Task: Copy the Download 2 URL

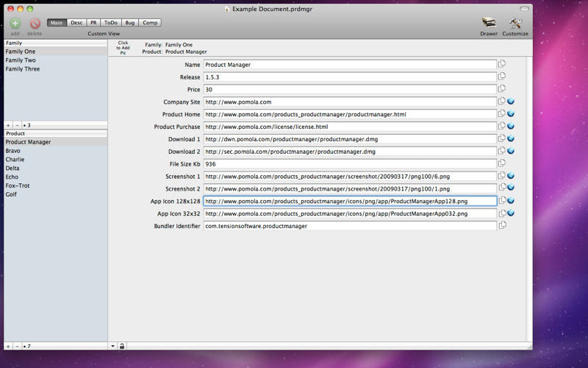Action: point(502,151)
